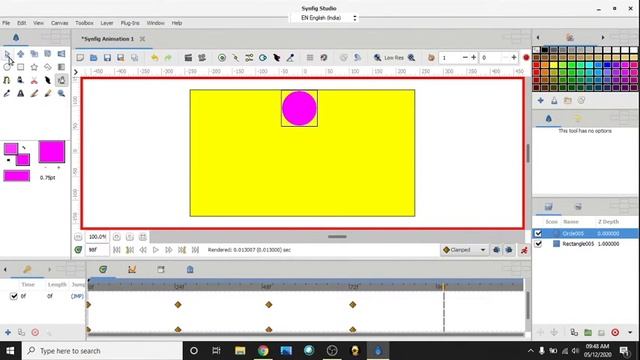Toggle the Low Res rendering button
The height and width of the screenshot is (360, 640).
[x=394, y=58]
